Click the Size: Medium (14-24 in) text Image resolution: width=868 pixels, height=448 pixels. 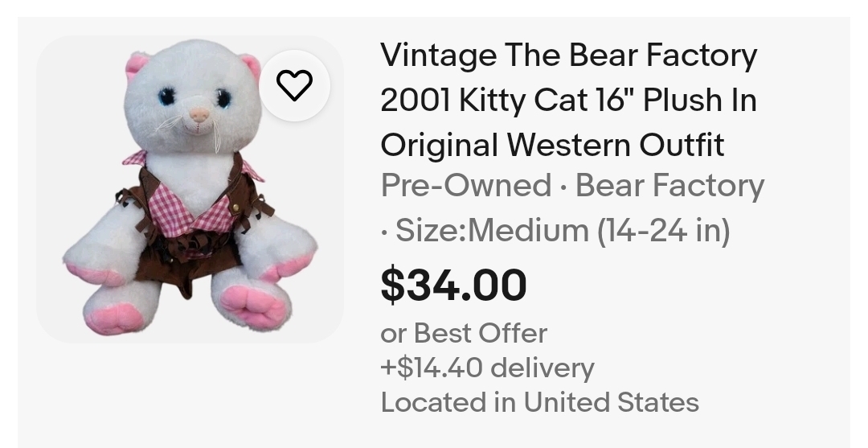563,230
